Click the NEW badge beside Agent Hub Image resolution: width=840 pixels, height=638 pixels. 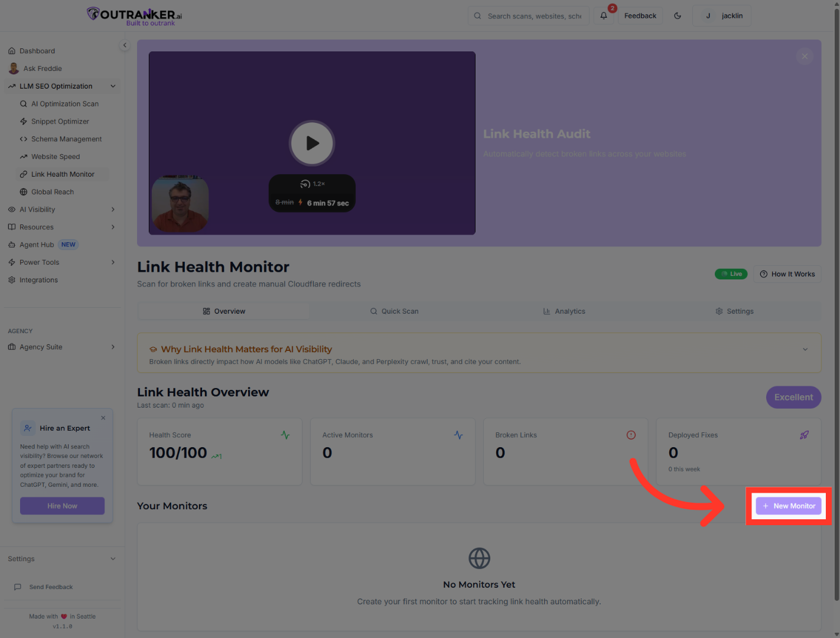point(69,245)
